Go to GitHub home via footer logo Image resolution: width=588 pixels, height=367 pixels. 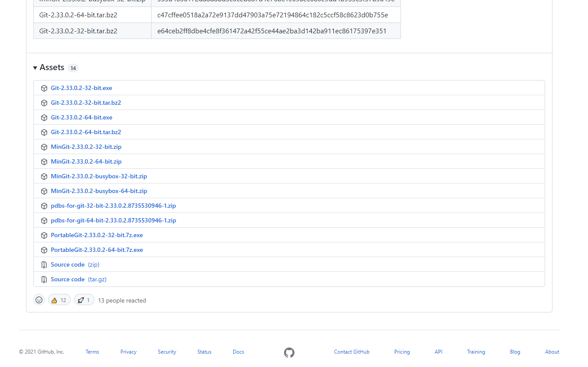[289, 353]
